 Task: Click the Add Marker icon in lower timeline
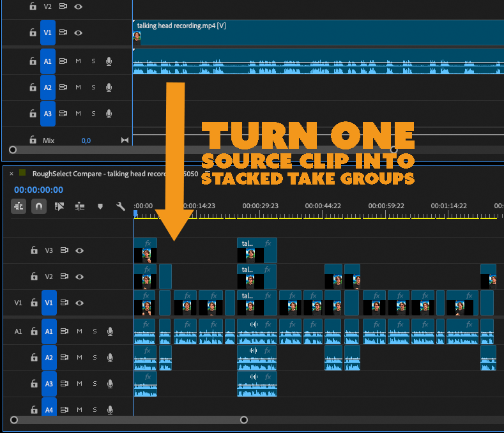(100, 206)
